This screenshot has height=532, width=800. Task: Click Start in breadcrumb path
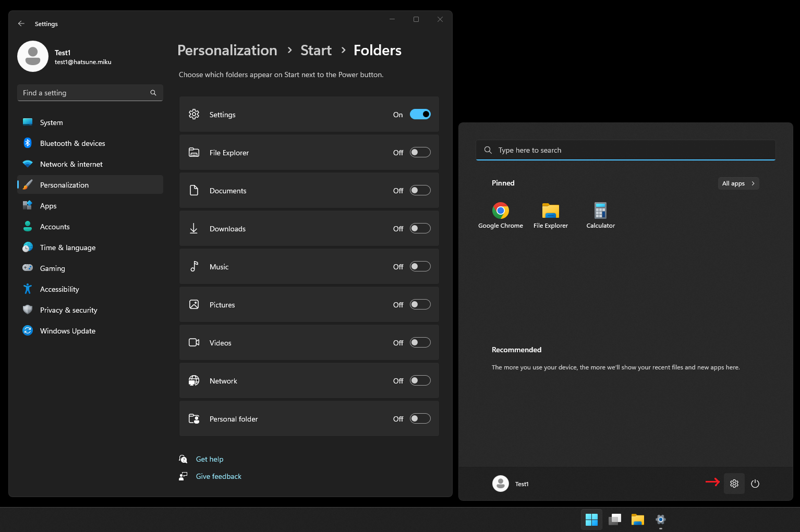coord(316,50)
